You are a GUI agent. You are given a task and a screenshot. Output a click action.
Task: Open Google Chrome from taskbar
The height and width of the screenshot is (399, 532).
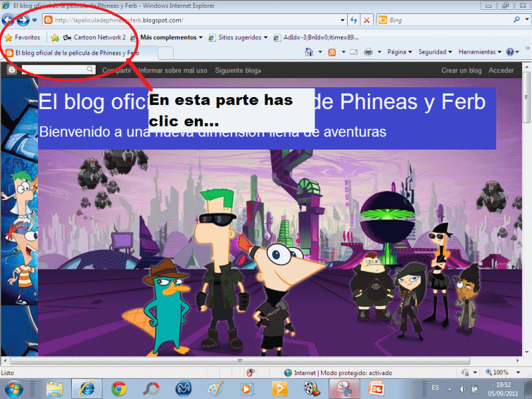coord(119,389)
